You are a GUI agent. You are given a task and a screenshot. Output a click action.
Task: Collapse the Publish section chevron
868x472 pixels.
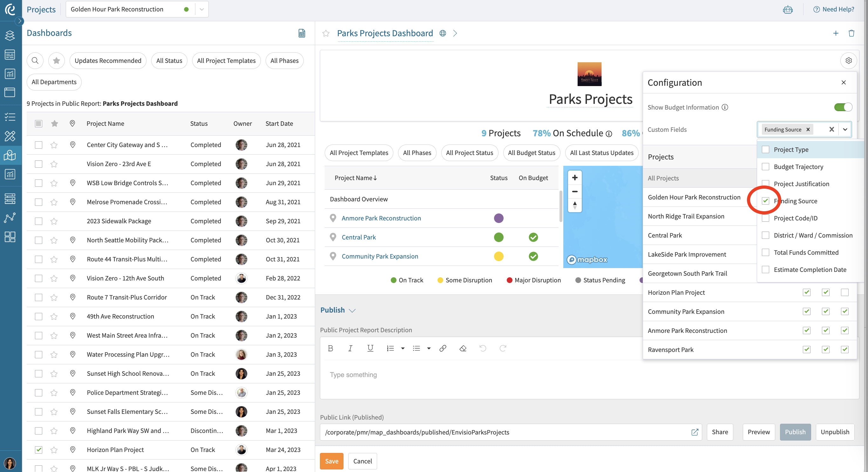pos(352,310)
